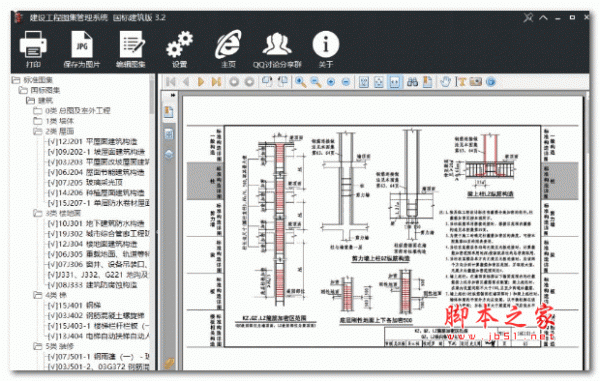600x381 pixels.
Task: Click the snapshot camera tool icon
Action: (476, 81)
